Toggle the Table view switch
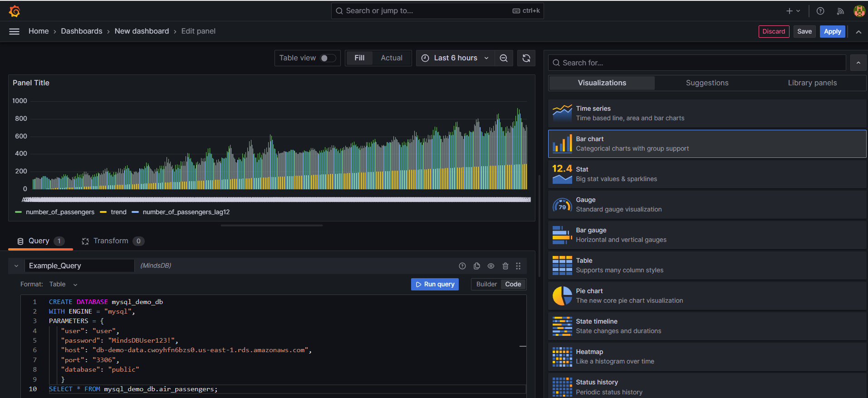The height and width of the screenshot is (398, 868). pyautogui.click(x=328, y=58)
